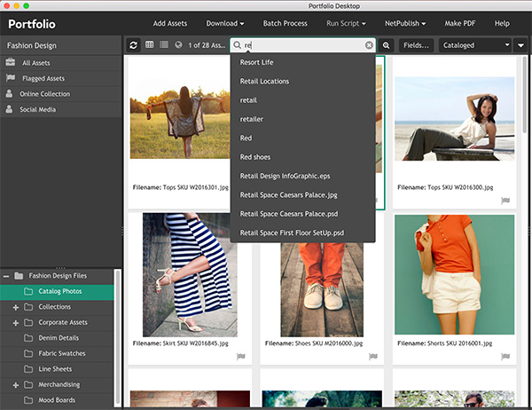Screen dimensions: 532x410
Task: Click the Social Media person icon
Action: click(x=9, y=109)
